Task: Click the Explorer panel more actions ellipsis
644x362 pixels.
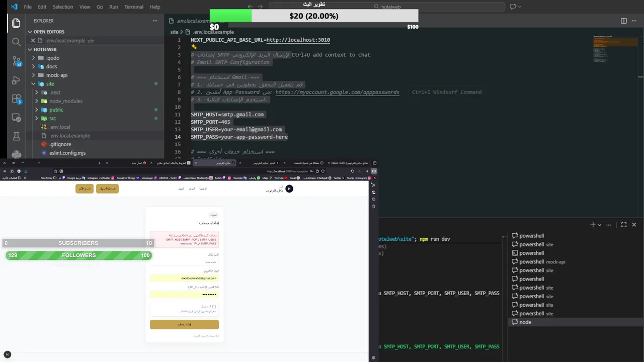Action: pos(155,21)
